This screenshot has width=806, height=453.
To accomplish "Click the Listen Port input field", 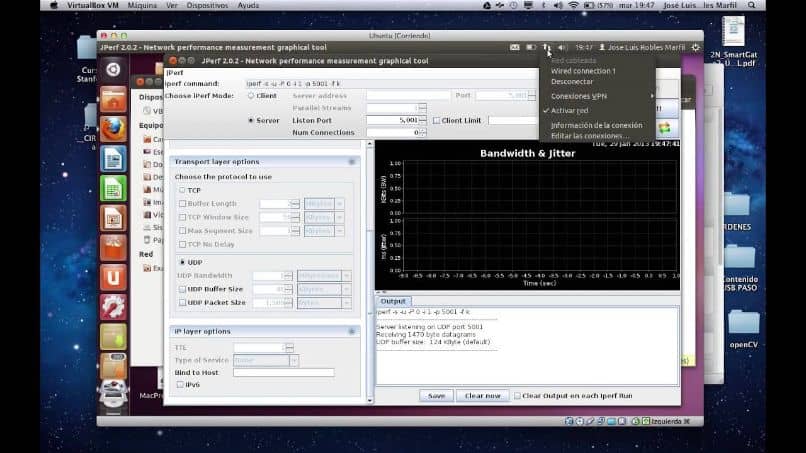I will pyautogui.click(x=393, y=120).
